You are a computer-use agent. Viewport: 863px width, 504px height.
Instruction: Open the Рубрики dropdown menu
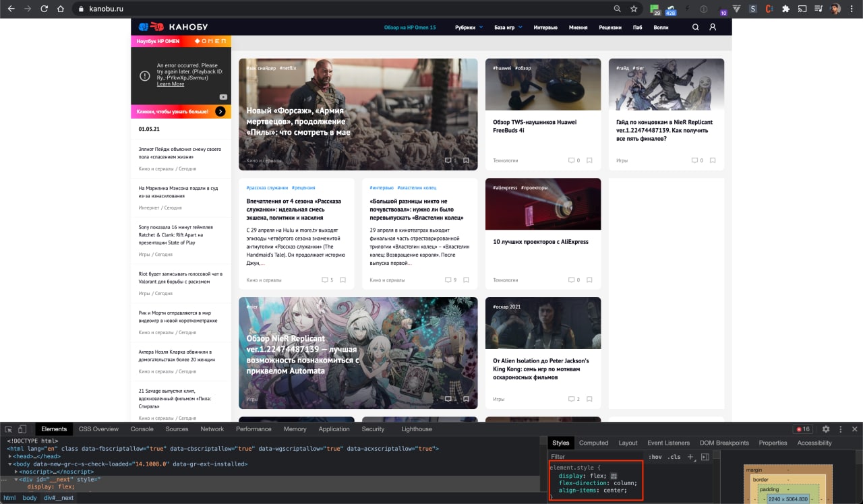[469, 28]
